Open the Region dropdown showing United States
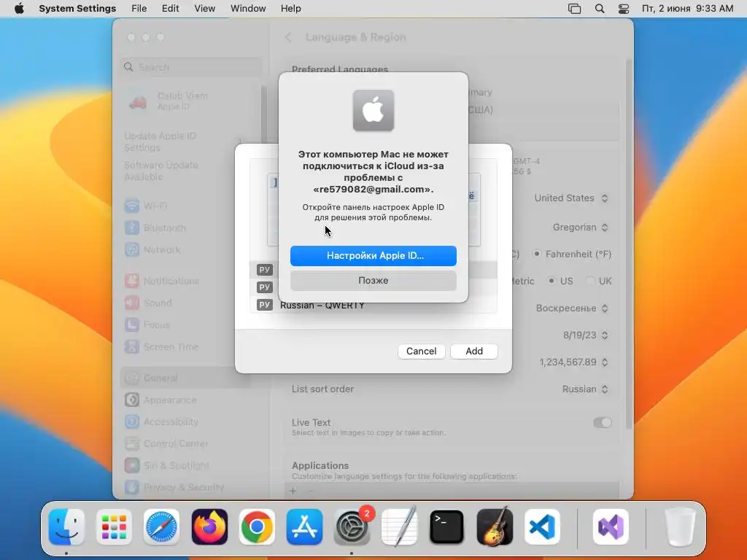The height and width of the screenshot is (560, 747). pos(571,198)
